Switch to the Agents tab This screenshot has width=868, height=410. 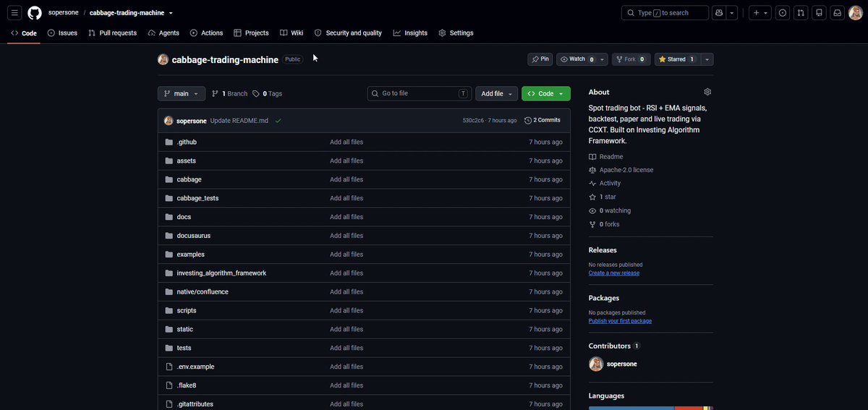coord(163,33)
